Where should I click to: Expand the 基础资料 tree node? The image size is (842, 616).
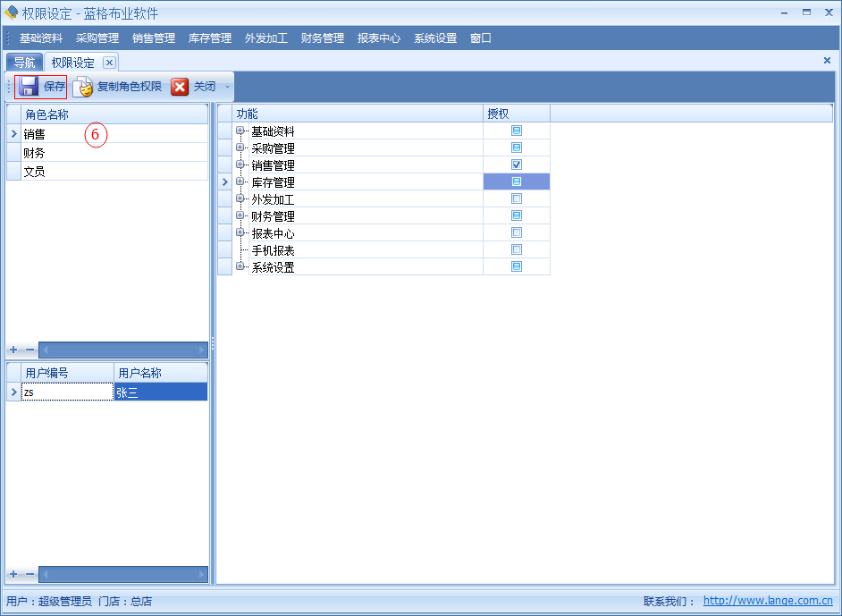(240, 131)
